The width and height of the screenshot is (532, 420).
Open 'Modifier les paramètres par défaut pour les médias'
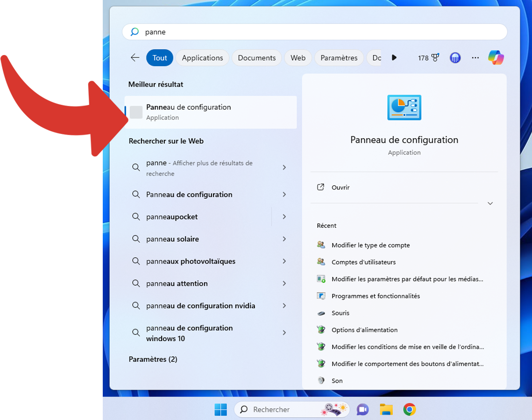[407, 279]
